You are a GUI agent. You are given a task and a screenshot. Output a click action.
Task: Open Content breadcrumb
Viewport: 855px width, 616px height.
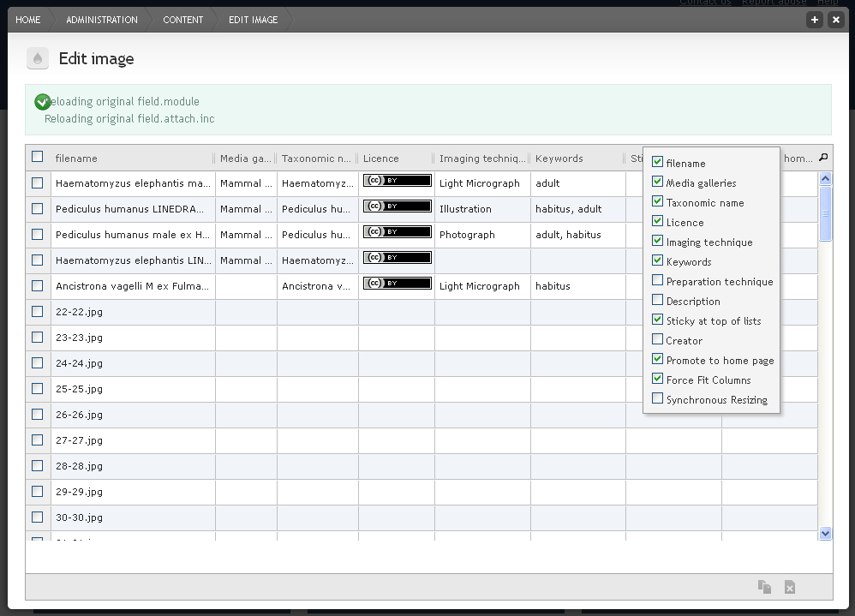182,20
